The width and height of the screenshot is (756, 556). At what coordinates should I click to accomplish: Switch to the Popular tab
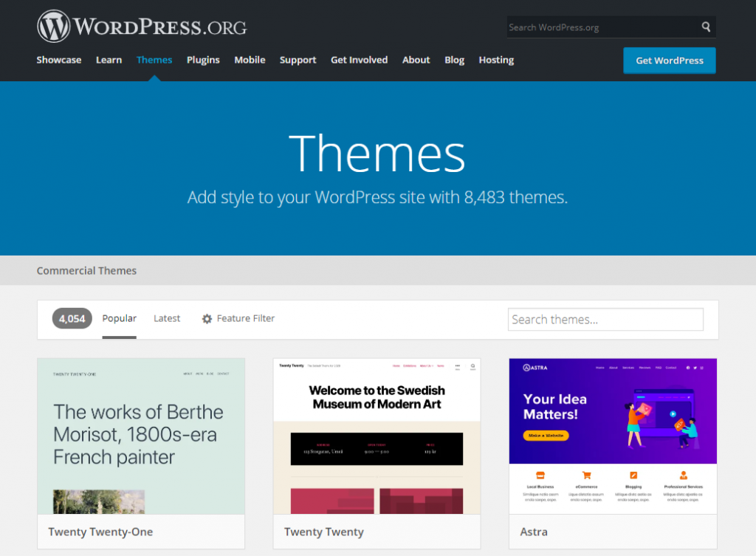tap(119, 318)
